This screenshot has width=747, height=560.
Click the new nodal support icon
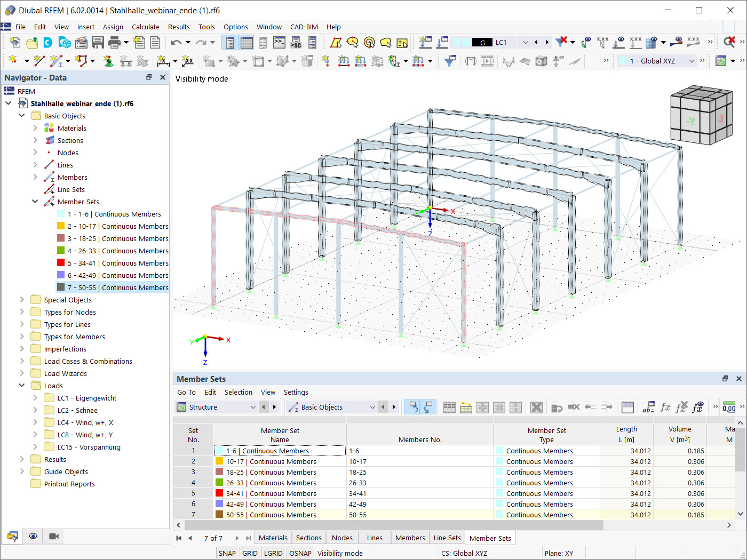(108, 61)
